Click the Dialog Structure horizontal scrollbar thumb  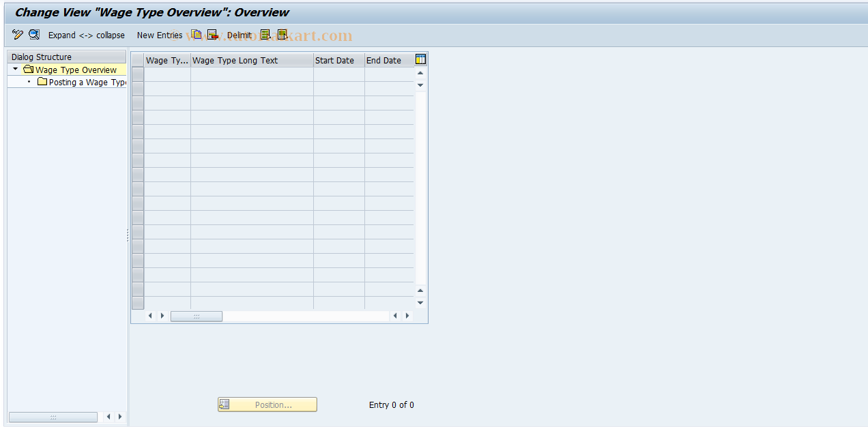pyautogui.click(x=53, y=417)
